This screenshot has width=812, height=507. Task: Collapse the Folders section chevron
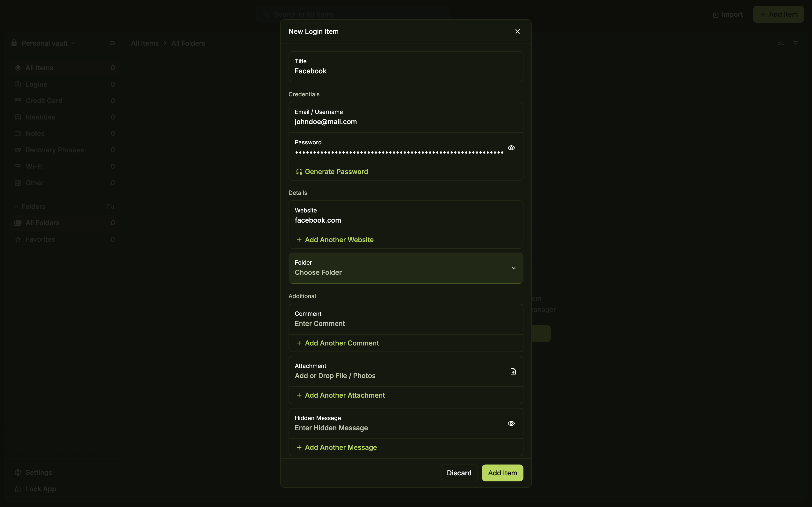point(16,207)
